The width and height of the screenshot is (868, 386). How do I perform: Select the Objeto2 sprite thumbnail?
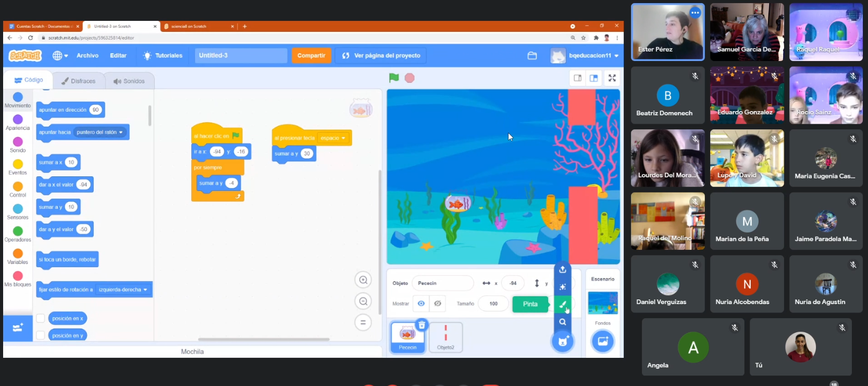(x=445, y=337)
